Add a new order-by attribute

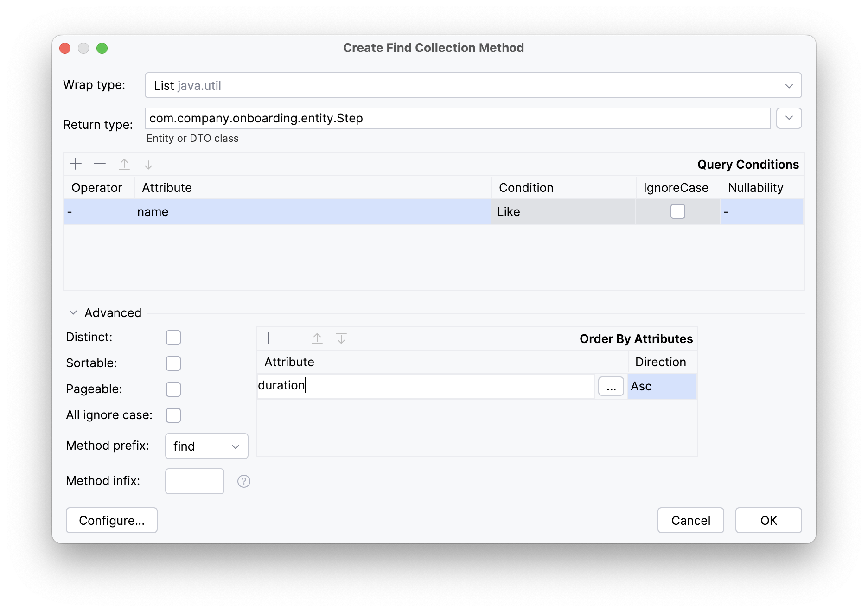click(268, 338)
